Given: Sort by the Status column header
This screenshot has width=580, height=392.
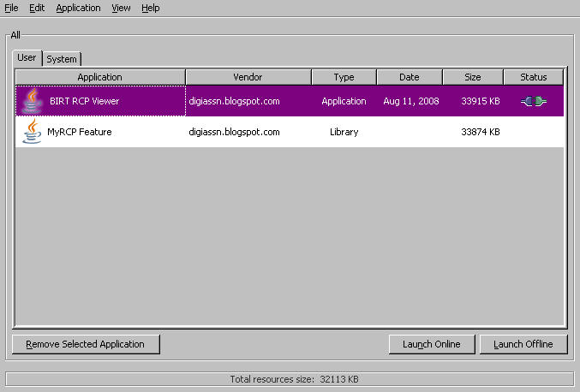Looking at the screenshot, I should coord(534,77).
